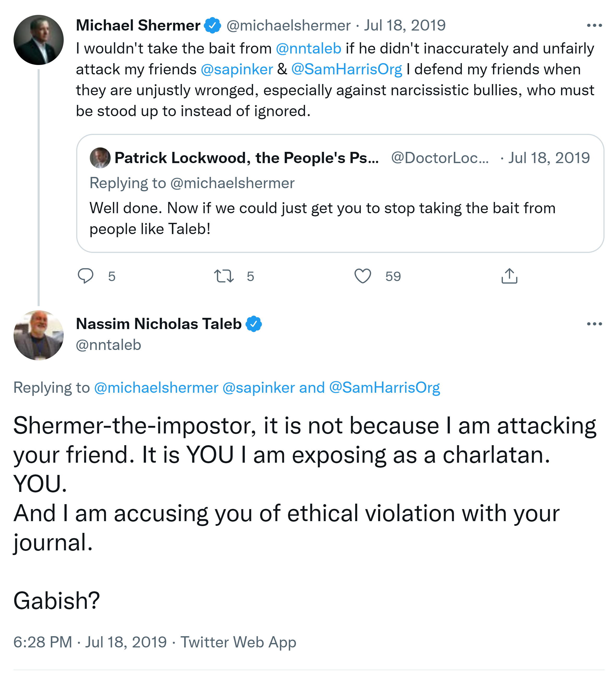This screenshot has width=616, height=685.
Task: Open more options menu on Shermer's tweet
Action: tap(594, 25)
